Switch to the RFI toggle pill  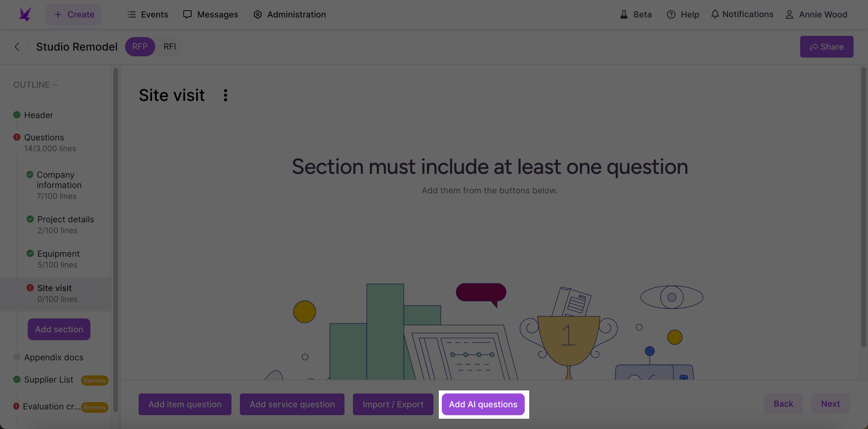pos(169,46)
